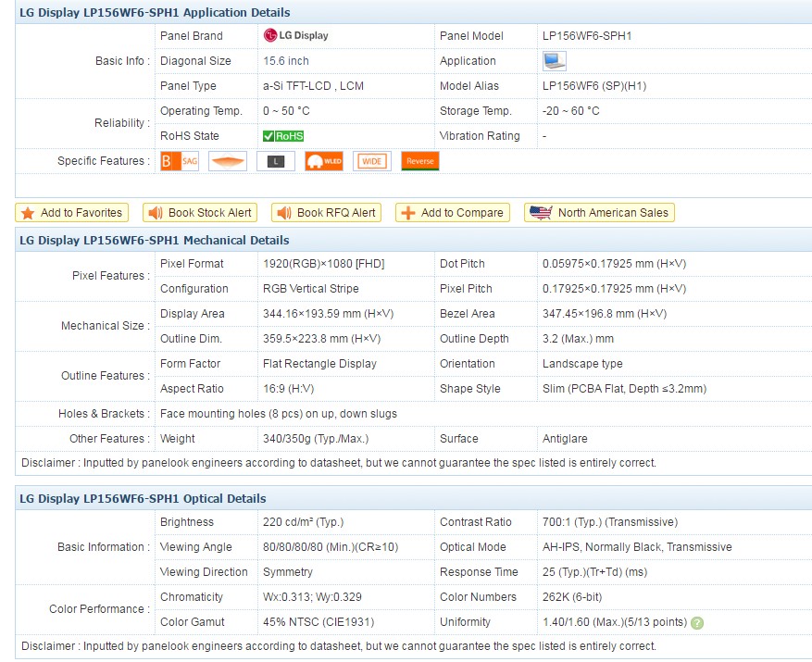
Task: Click the operating temperature value 0 ~ 50 °C
Action: (286, 111)
